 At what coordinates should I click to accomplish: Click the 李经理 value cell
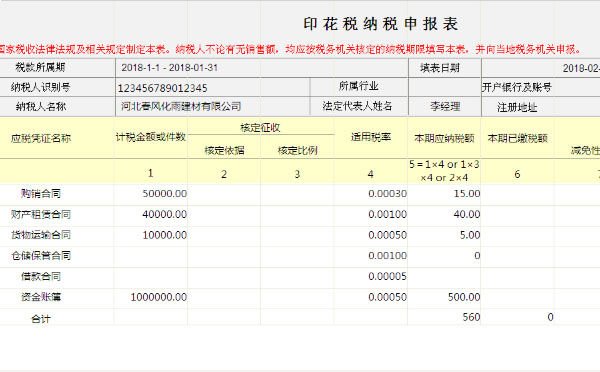[x=444, y=106]
